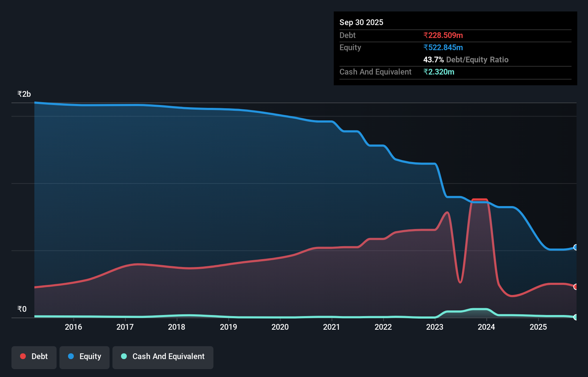This screenshot has width=588, height=377.
Task: Click the ₹2.320m cash value
Action: tap(439, 72)
